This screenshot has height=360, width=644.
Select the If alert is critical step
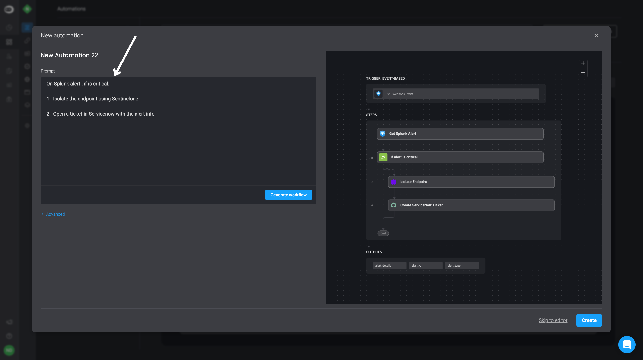460,157
